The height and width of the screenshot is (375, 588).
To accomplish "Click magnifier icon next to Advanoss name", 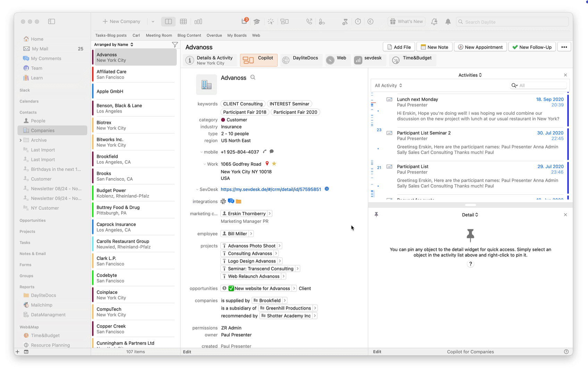I will coord(253,77).
